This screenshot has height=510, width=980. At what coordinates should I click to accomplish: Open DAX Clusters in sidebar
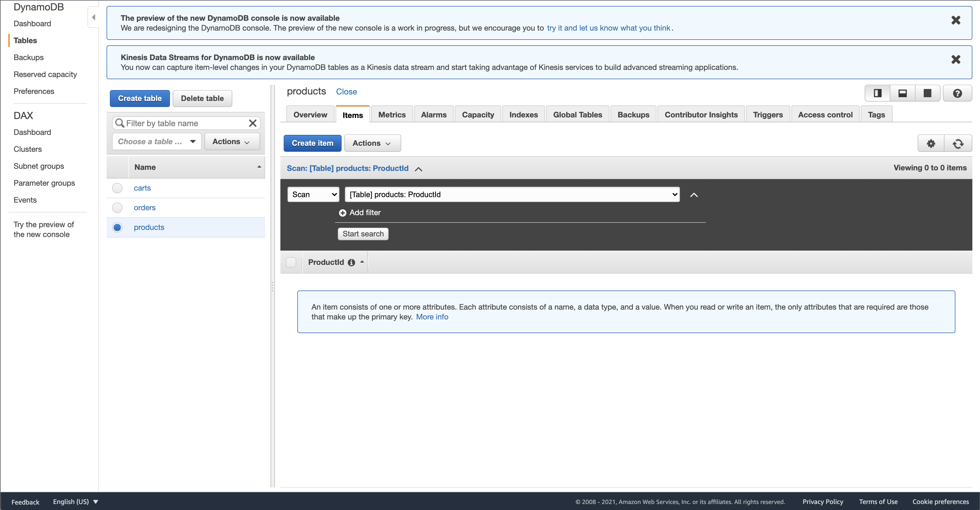click(x=27, y=149)
